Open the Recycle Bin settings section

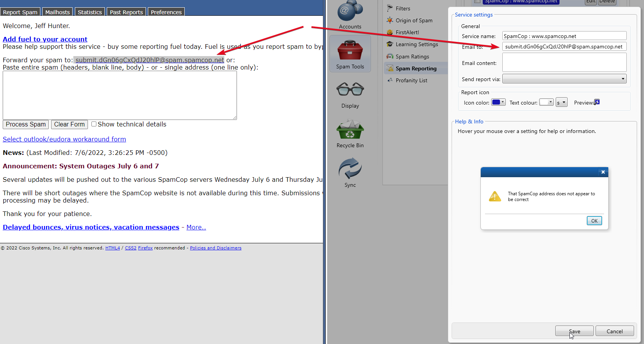click(x=350, y=133)
